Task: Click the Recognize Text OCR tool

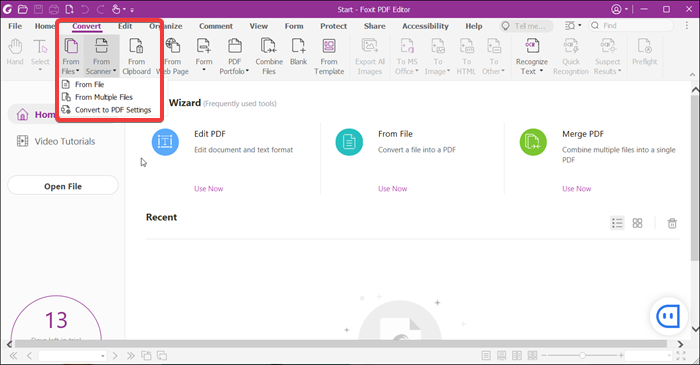Action: coord(531,56)
